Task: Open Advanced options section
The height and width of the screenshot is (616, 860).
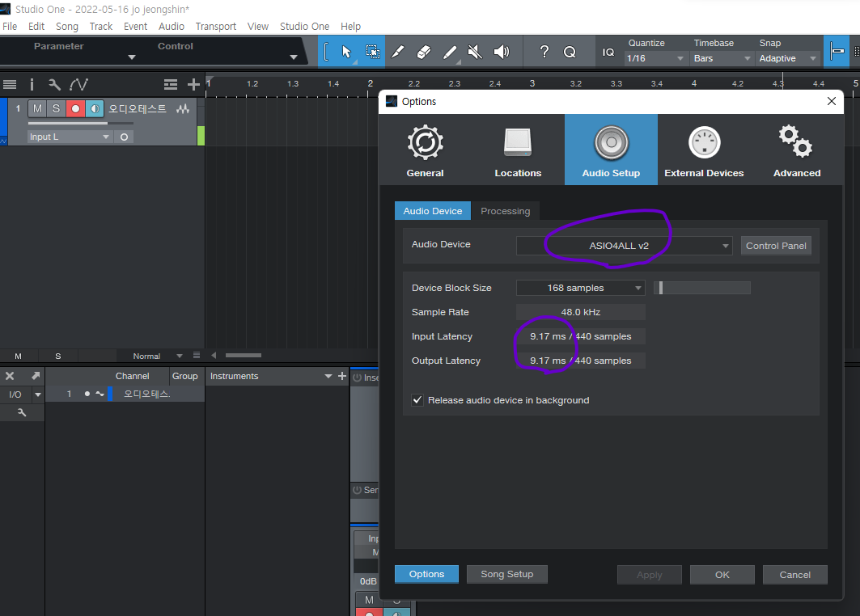Action: coord(797,150)
